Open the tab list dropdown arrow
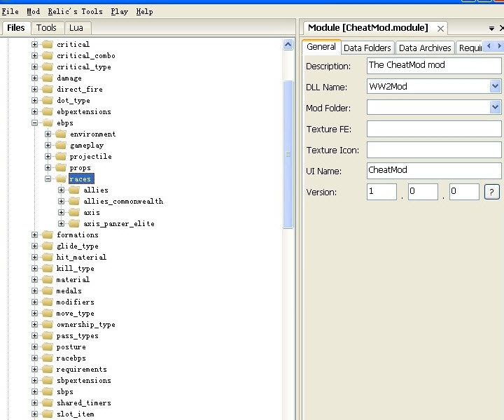The height and width of the screenshot is (420, 504). point(491,29)
